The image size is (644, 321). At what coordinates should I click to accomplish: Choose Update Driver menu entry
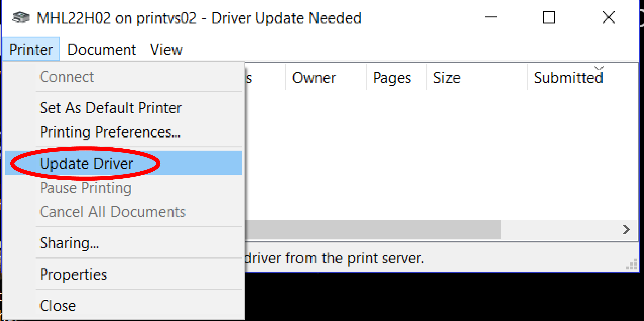coord(124,163)
